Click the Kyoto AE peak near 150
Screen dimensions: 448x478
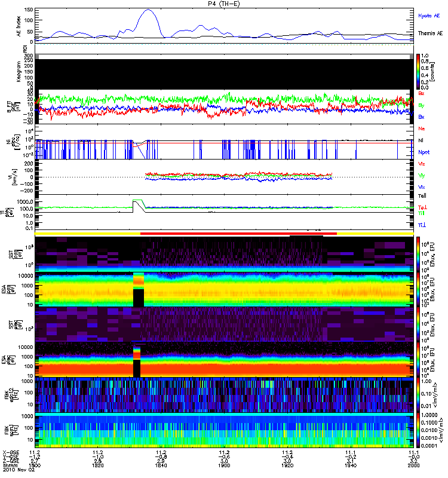[148, 10]
